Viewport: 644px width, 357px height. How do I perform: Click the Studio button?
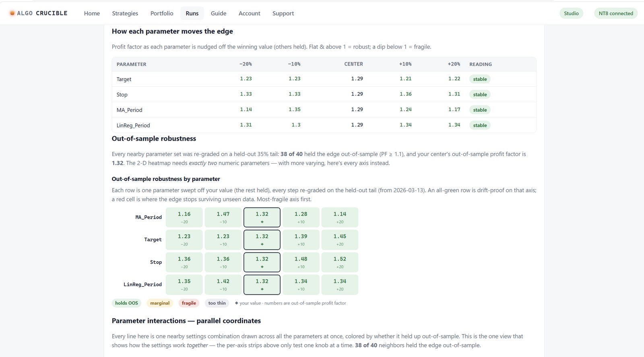pyautogui.click(x=571, y=13)
